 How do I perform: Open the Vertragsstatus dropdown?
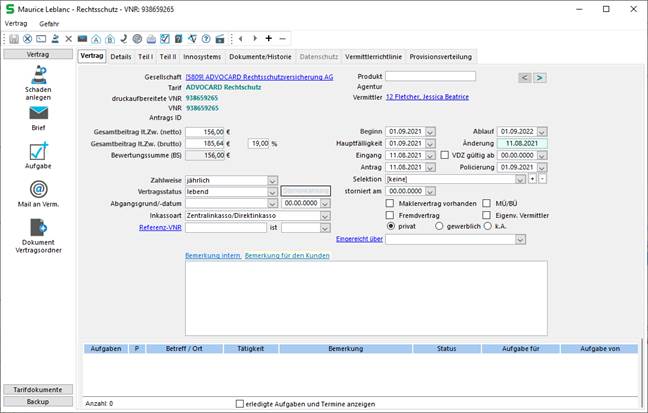272,191
